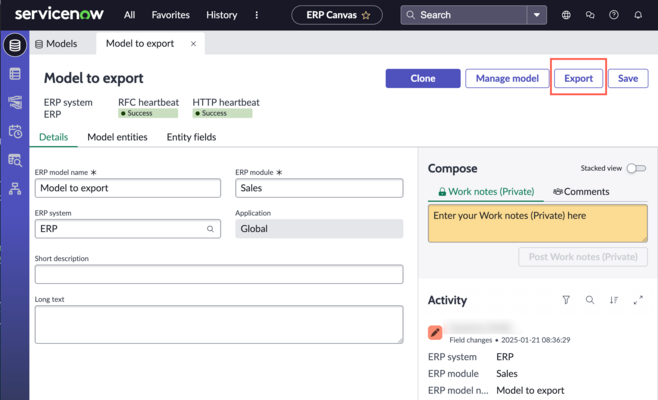Open the more options kebab menu
Screen dimensions: 658x400
tap(256, 15)
